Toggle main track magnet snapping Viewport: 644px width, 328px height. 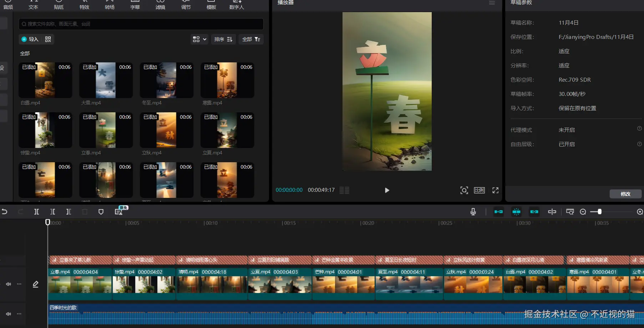(x=498, y=212)
